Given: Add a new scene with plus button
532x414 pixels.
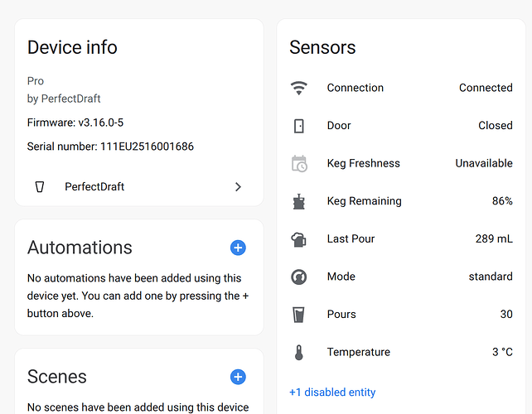Looking at the screenshot, I should (x=238, y=377).
